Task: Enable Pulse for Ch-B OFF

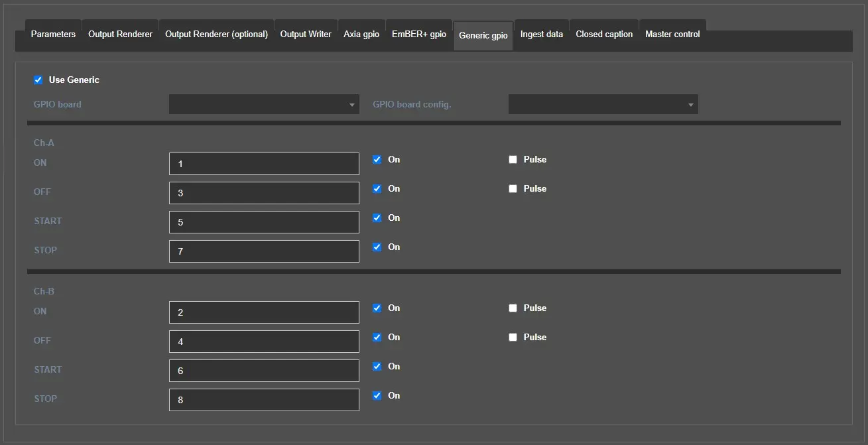Action: click(513, 338)
